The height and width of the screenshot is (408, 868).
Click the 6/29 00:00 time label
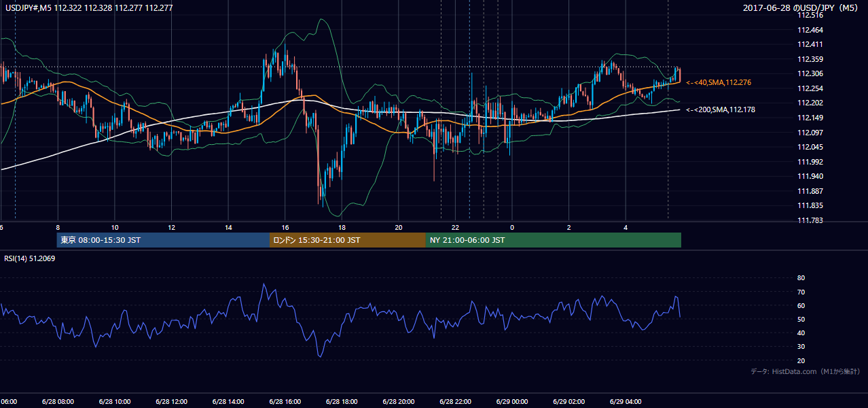tap(511, 401)
